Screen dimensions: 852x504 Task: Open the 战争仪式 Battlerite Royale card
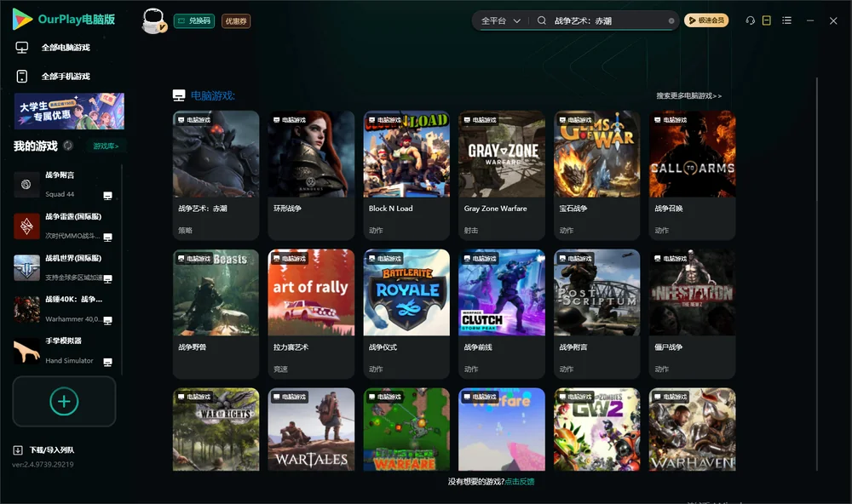pyautogui.click(x=406, y=313)
